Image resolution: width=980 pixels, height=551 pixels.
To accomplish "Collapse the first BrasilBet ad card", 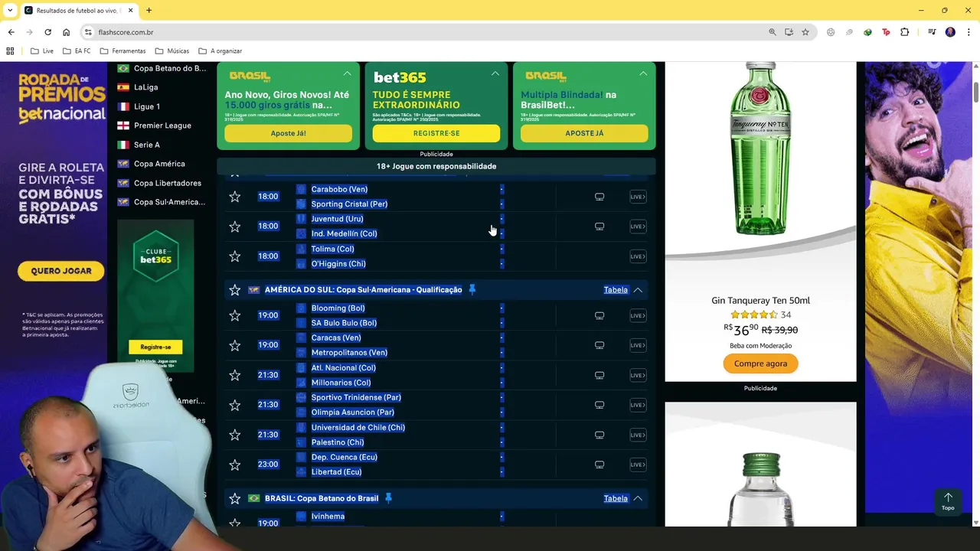I will click(x=347, y=73).
